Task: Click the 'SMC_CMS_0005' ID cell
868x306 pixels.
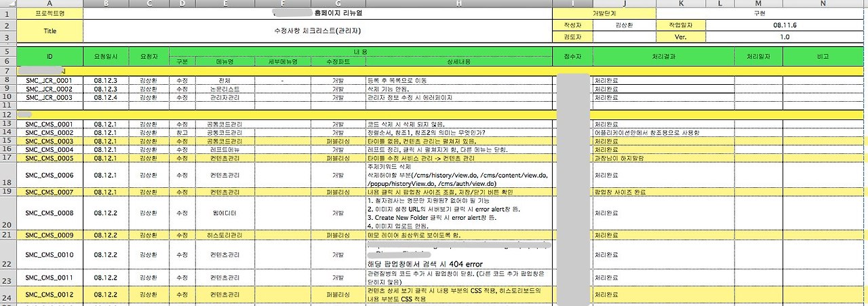Action: point(50,157)
